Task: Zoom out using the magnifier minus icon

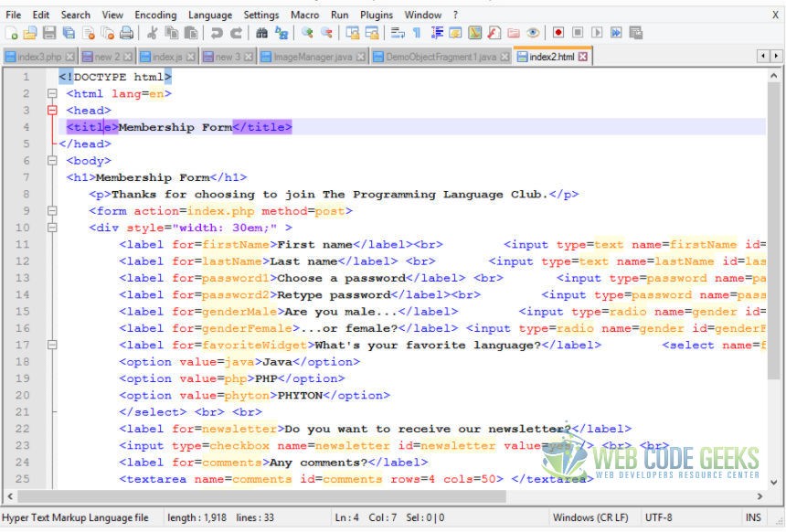Action: (326, 33)
